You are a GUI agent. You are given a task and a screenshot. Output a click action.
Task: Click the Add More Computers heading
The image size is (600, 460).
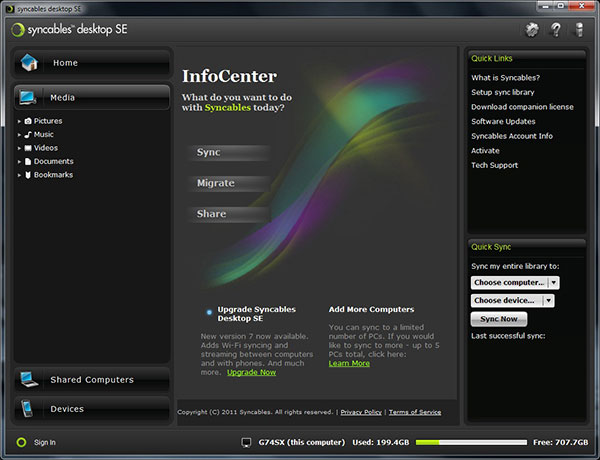click(371, 309)
